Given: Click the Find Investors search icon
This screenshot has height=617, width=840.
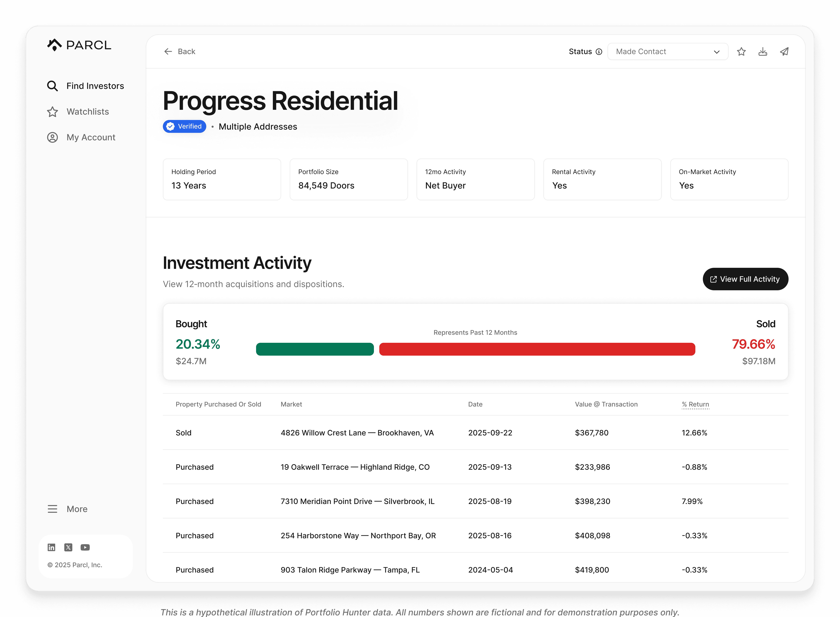Looking at the screenshot, I should click(52, 86).
